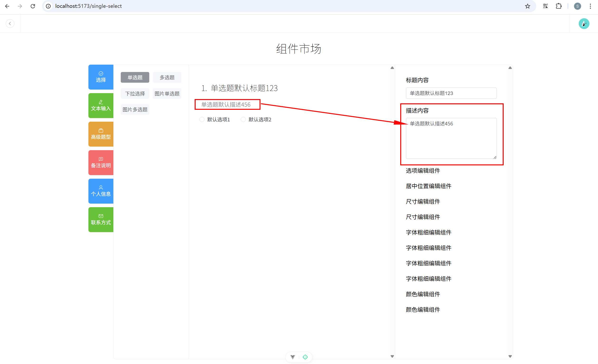Reload the page

pos(33,6)
